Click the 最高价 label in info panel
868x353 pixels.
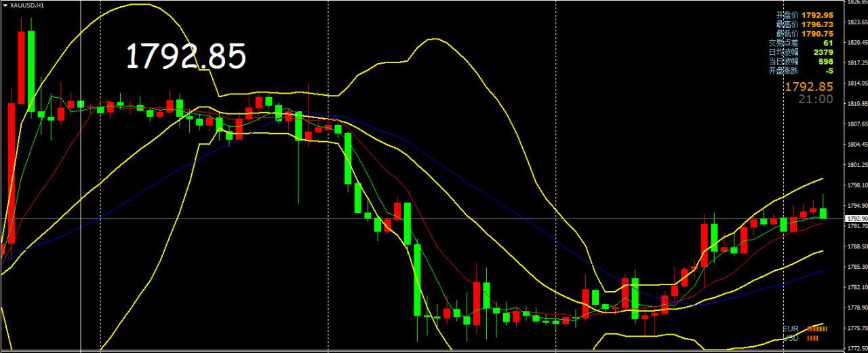[x=787, y=24]
